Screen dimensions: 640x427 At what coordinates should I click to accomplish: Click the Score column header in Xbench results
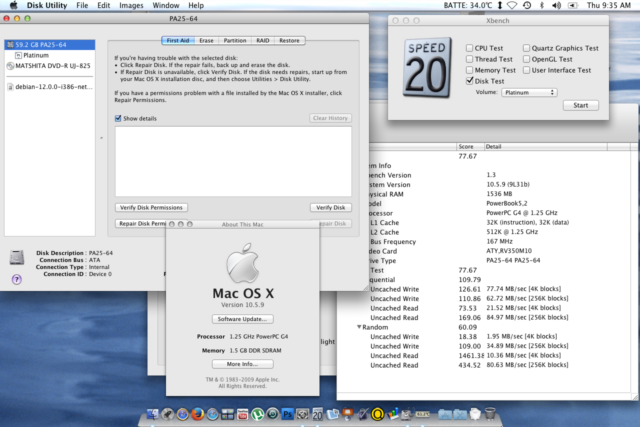[x=470, y=147]
